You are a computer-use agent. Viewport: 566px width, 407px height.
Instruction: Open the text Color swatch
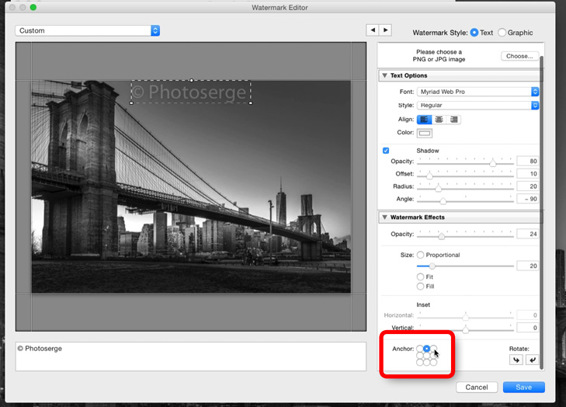click(424, 133)
